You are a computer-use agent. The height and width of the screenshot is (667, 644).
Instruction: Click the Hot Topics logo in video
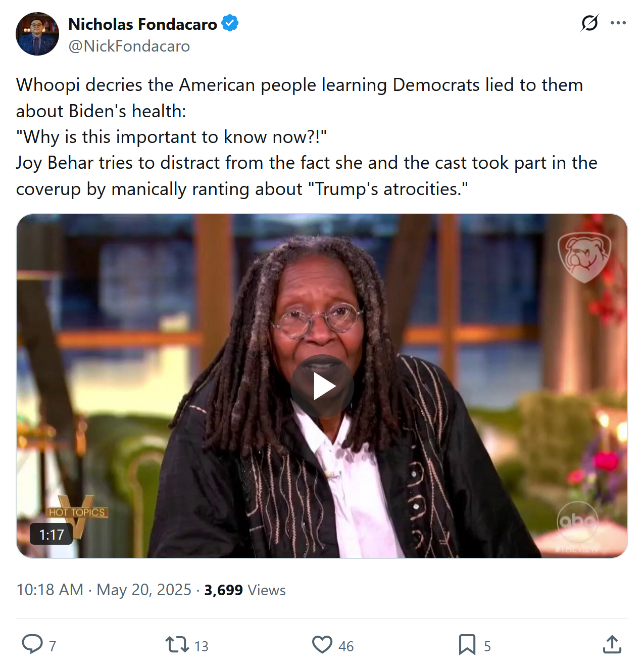point(77,515)
